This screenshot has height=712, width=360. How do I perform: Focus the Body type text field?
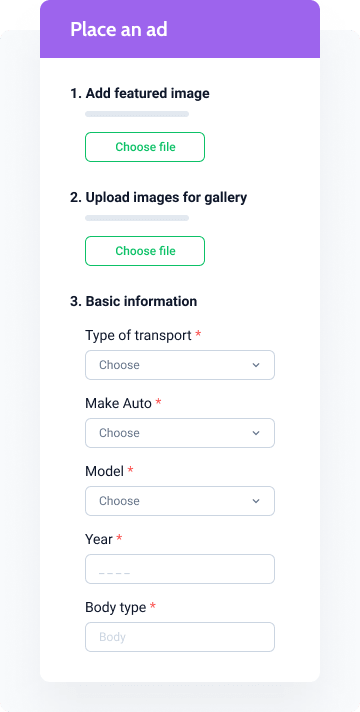pos(180,637)
